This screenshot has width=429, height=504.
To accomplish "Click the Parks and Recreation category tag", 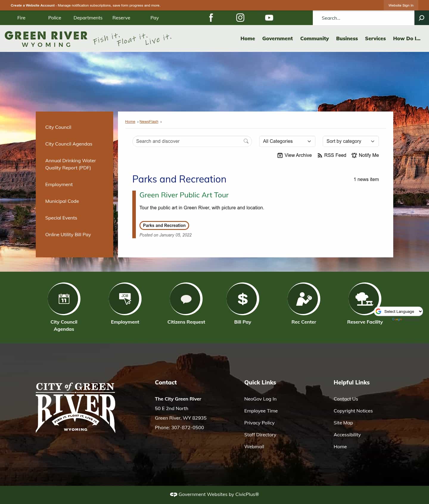I will point(164,225).
